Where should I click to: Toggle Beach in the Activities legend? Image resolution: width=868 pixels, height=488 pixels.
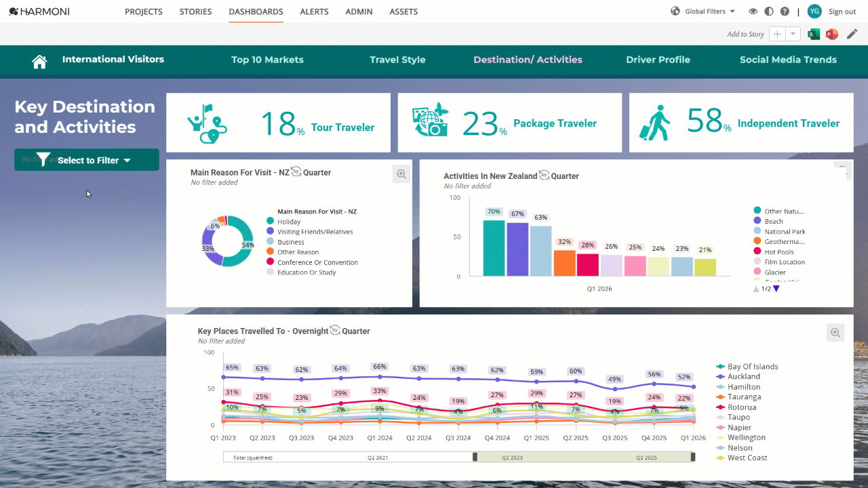[x=768, y=221]
